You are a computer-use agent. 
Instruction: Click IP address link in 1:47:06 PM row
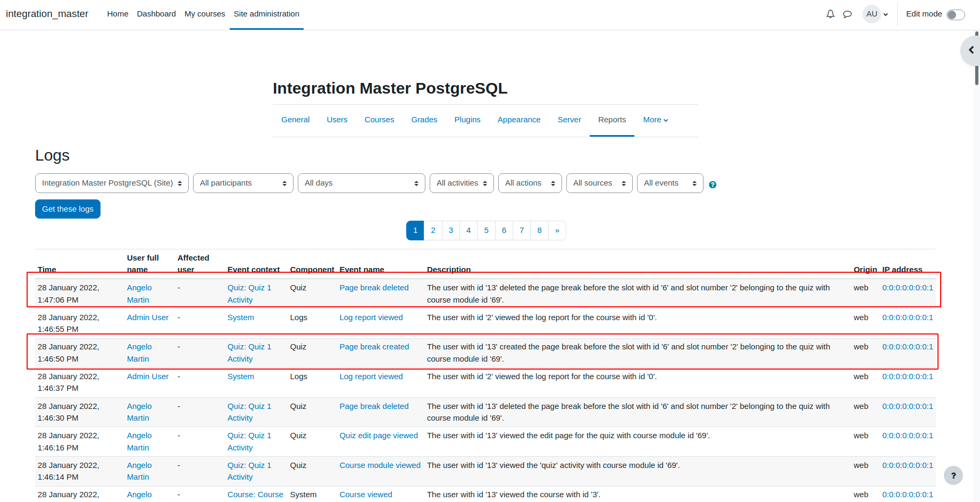click(x=907, y=288)
